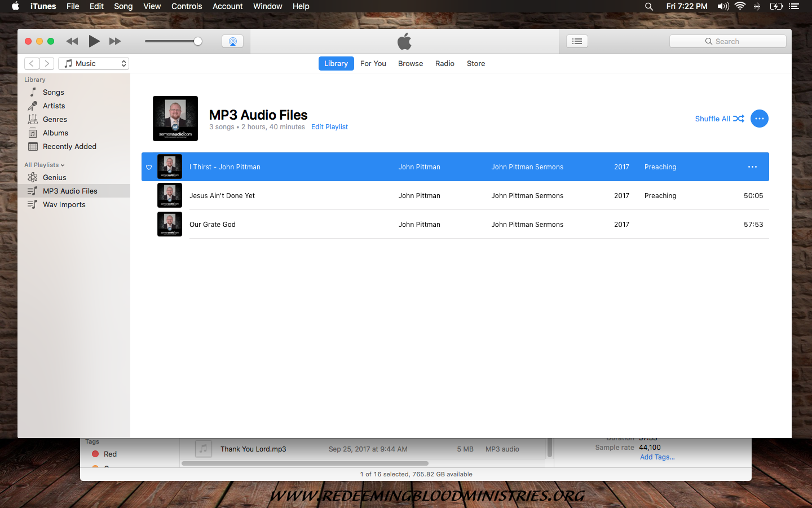Screen dimensions: 812x508
Task: Click the 57:53 duration value
Action: (753, 225)
